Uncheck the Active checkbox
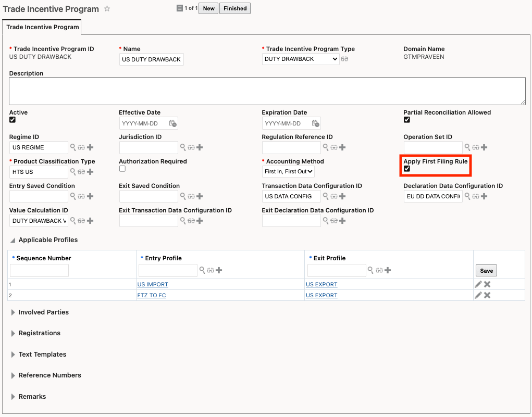Screen dimensions: 532x417 13,120
